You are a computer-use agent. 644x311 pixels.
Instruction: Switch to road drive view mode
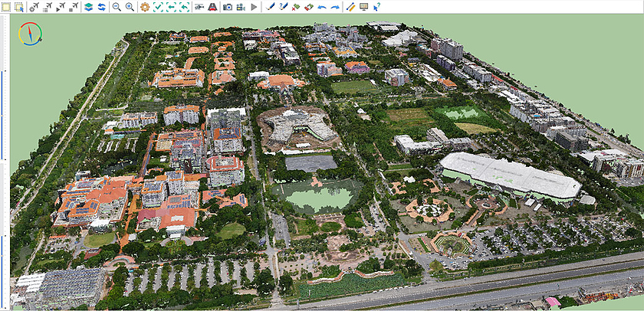(x=212, y=7)
